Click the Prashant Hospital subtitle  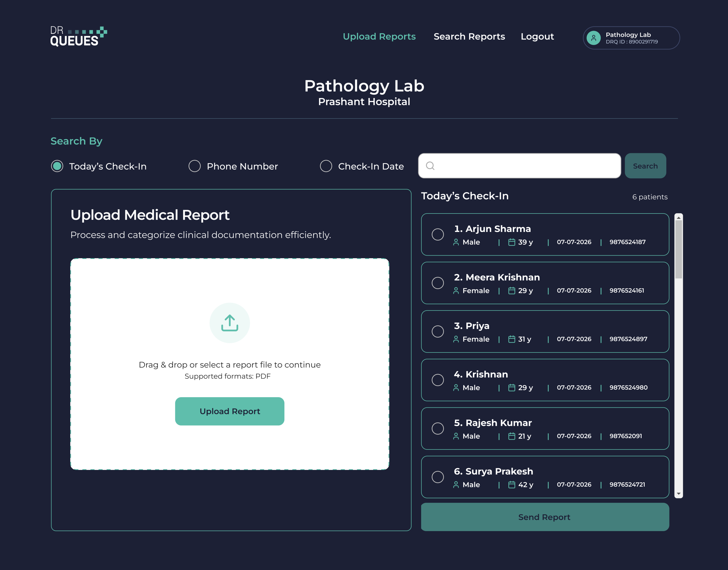(364, 101)
